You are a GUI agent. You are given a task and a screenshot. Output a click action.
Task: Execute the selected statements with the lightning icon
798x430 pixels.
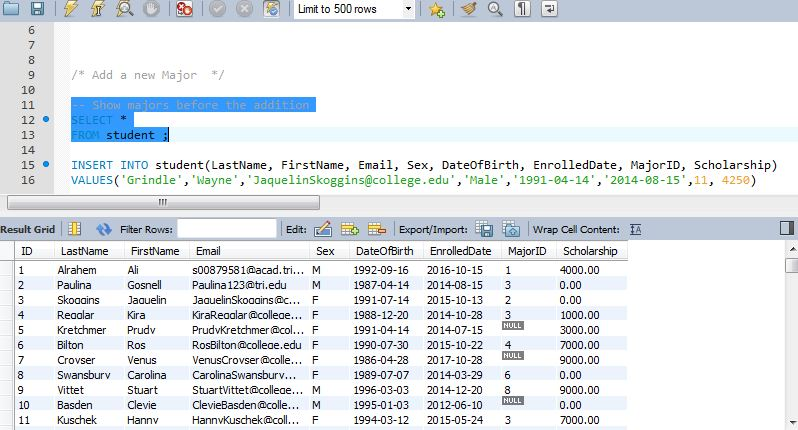pos(71,8)
